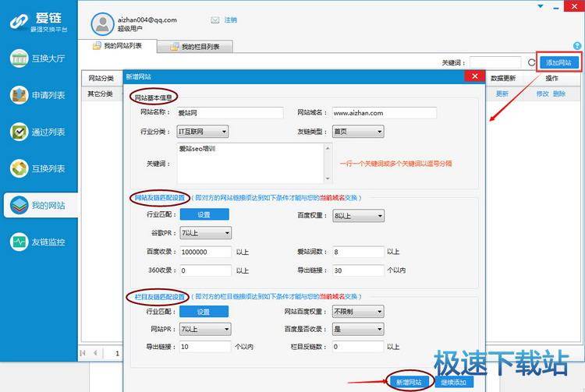Click the 修改 link in the table row
This screenshot has height=392, width=585.
point(542,94)
